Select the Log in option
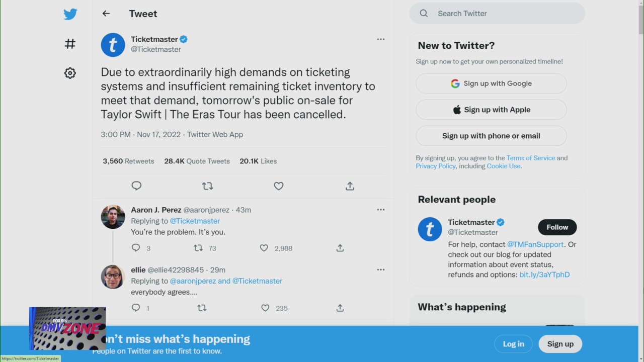 pyautogui.click(x=513, y=344)
